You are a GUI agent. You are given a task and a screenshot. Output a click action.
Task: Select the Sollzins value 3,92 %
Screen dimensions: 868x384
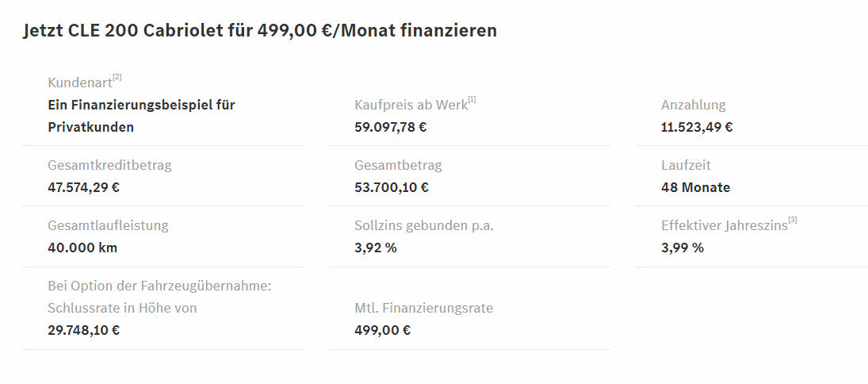pos(376,248)
